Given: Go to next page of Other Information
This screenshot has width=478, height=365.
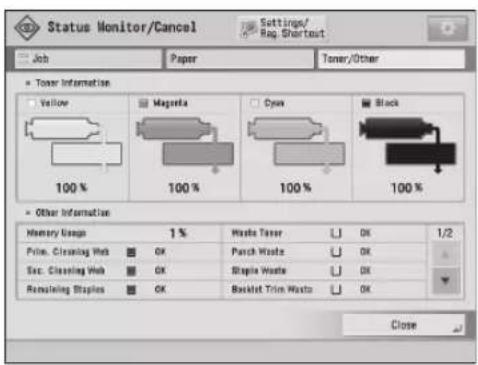Looking at the screenshot, I should coord(446,280).
